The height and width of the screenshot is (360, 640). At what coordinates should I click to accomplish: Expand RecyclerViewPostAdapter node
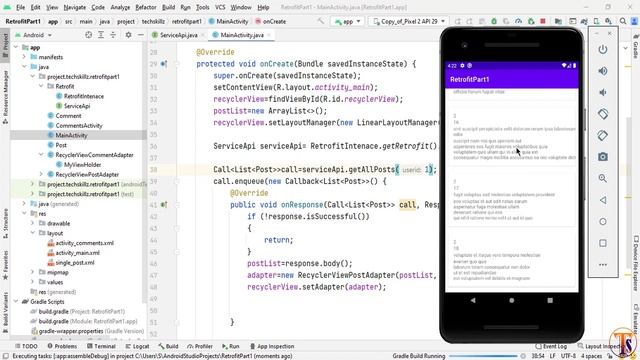pyautogui.click(x=41, y=175)
